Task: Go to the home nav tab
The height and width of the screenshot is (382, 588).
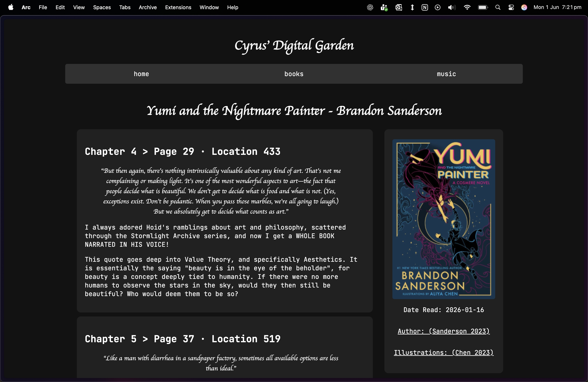Action: [x=141, y=74]
